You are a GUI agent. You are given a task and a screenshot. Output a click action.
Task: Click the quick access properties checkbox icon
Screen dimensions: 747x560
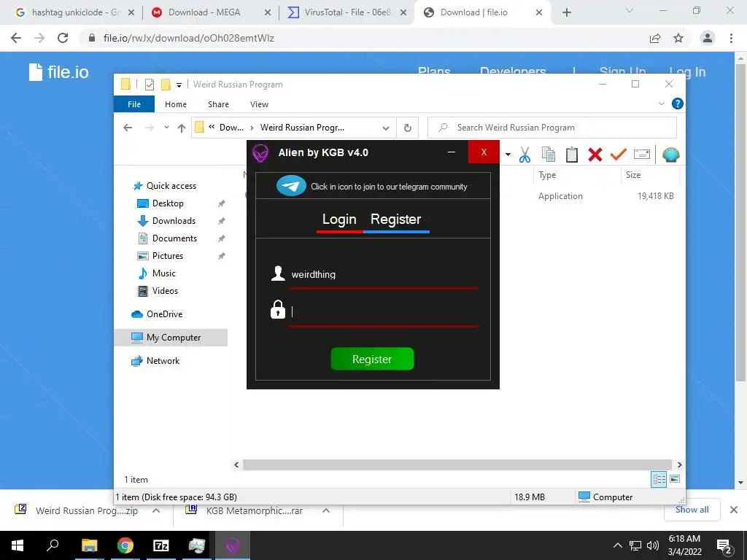[149, 85]
